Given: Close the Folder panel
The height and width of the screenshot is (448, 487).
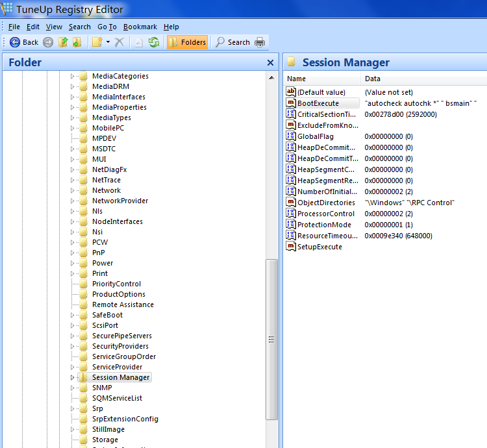Looking at the screenshot, I should pos(270,63).
